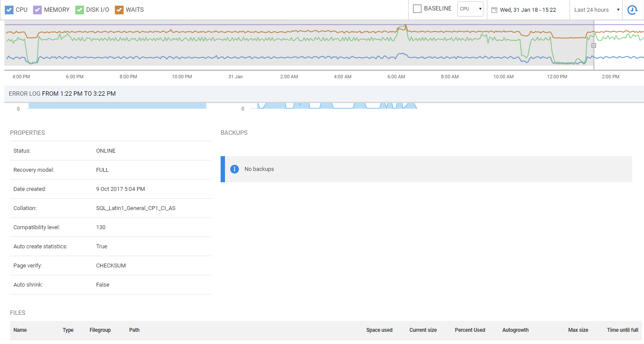Click the Compatibility level value 130
The height and width of the screenshot is (344, 644).
point(101,227)
